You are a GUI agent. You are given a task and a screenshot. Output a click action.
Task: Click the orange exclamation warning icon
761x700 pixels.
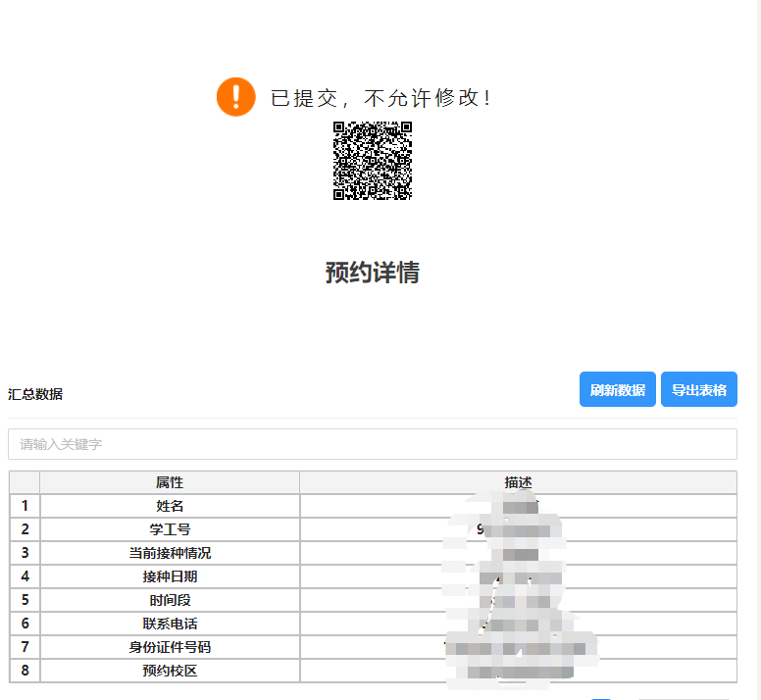tap(235, 97)
